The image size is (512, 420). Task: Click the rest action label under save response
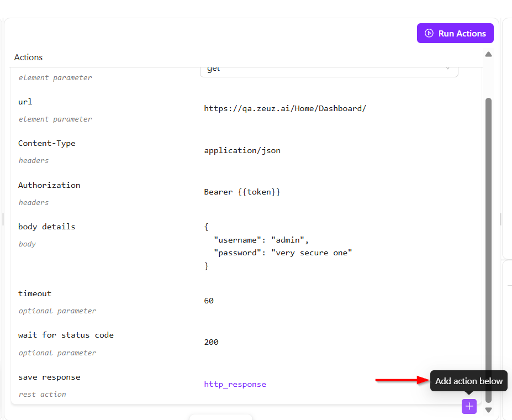(42, 394)
